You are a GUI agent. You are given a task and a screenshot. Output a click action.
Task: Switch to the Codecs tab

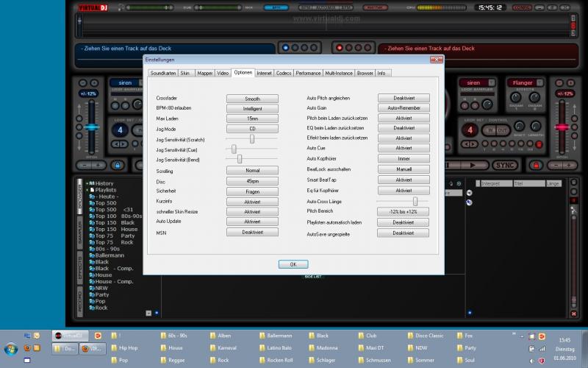(284, 73)
